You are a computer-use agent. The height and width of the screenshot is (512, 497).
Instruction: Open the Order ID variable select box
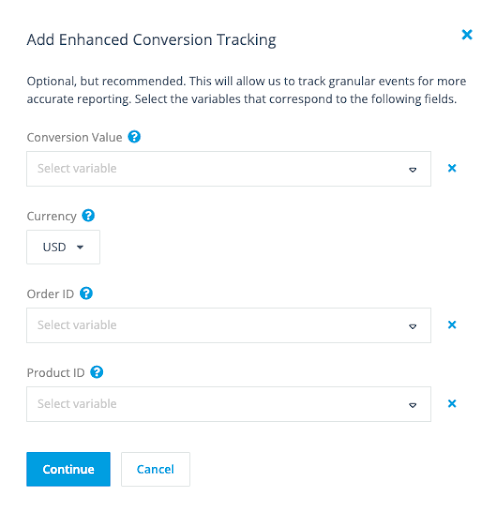pyautogui.click(x=229, y=325)
